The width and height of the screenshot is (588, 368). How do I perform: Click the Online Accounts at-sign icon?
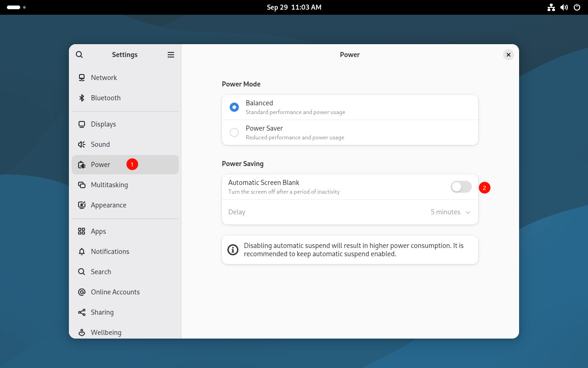(x=82, y=292)
